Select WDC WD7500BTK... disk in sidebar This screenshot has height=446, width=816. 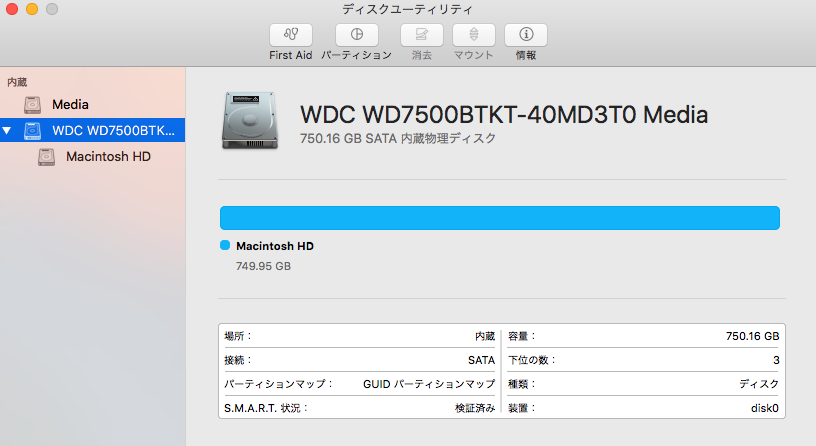[x=93, y=130]
